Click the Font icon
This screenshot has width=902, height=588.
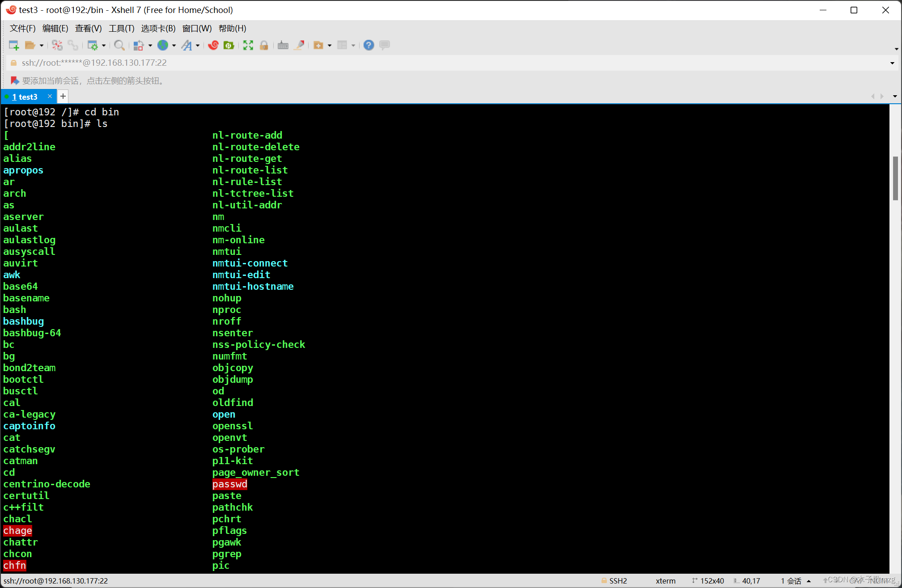pyautogui.click(x=187, y=45)
